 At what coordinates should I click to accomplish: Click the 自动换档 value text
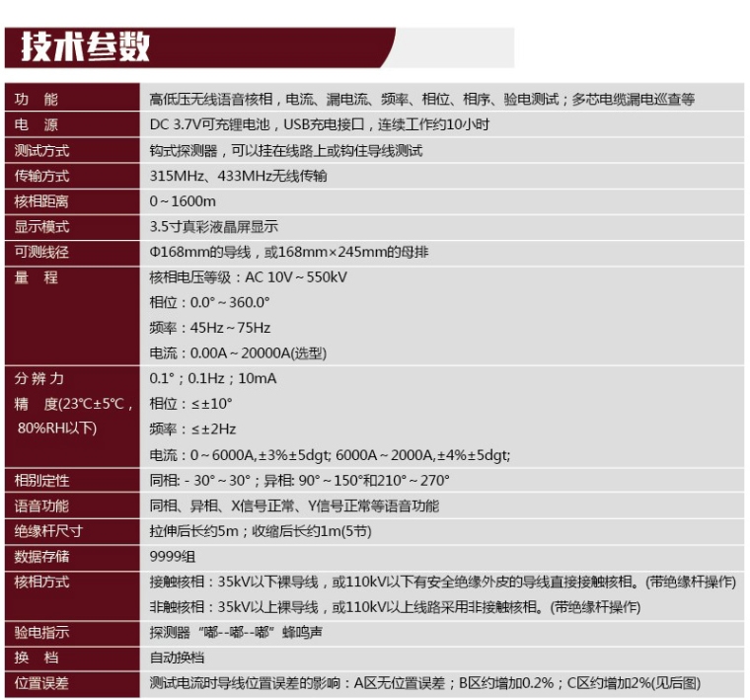click(177, 658)
